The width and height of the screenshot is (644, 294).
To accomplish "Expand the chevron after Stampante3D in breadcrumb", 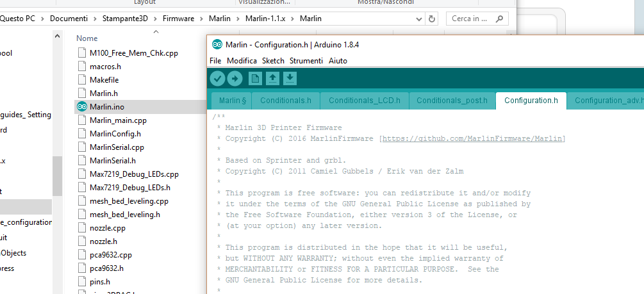I will [155, 19].
